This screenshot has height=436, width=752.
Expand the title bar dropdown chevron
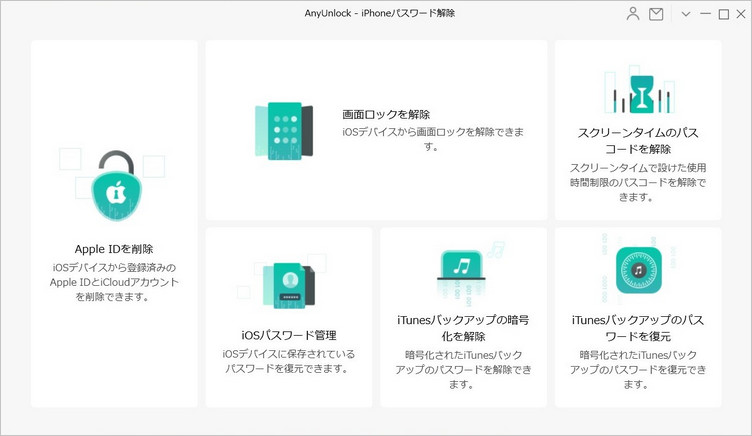click(x=686, y=14)
